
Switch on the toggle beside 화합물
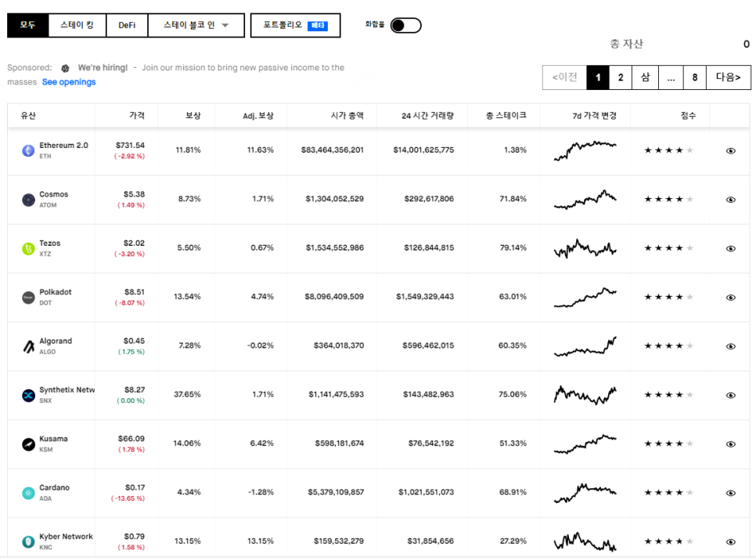[405, 25]
